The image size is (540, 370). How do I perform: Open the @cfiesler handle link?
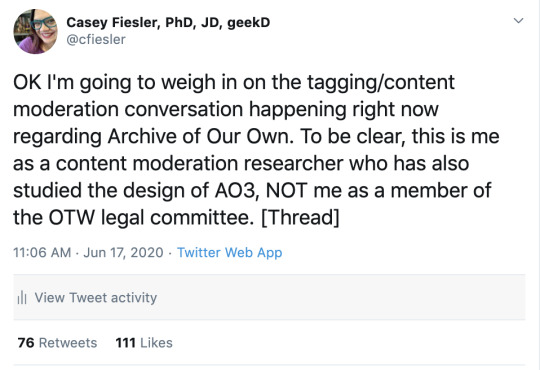(96, 40)
